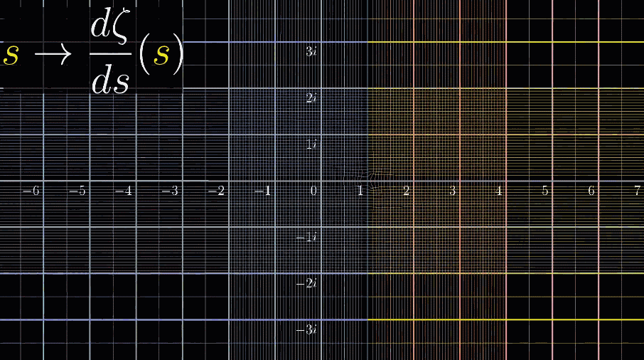
Task: Click the positive 2 real axis label
Action: point(407,191)
